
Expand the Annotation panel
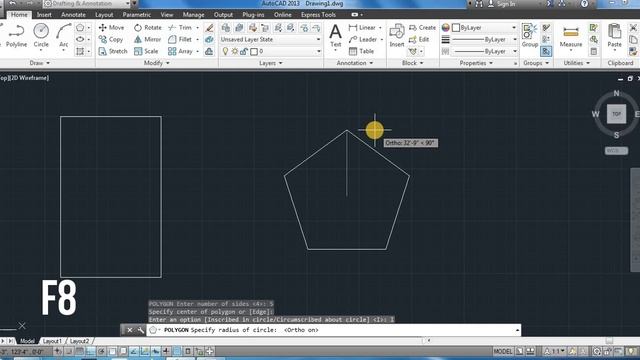pyautogui.click(x=355, y=63)
